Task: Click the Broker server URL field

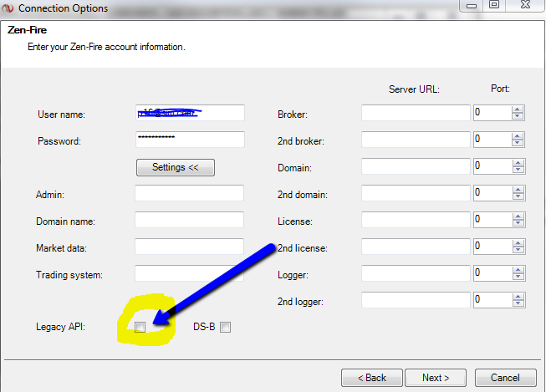Action: tap(416, 113)
